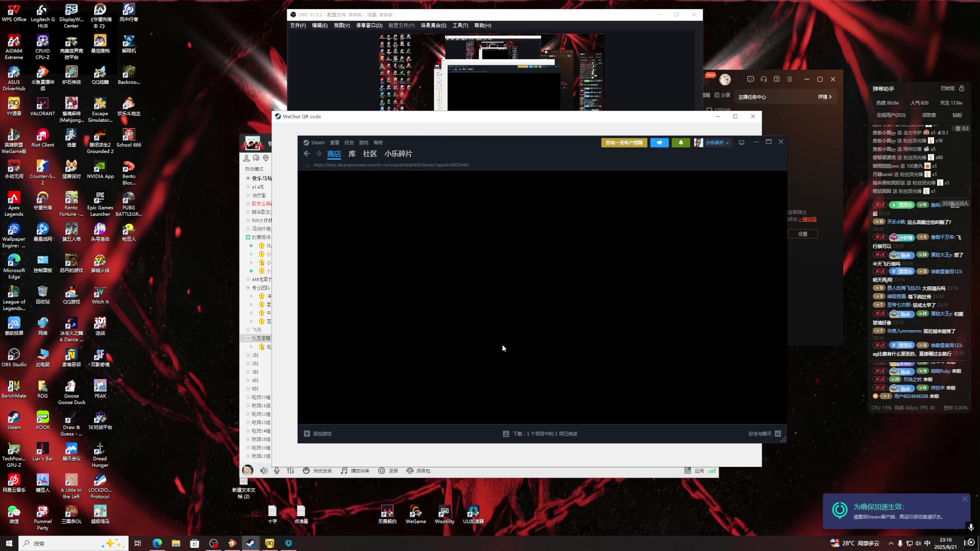Open File Explorer from taskbar

[176, 543]
